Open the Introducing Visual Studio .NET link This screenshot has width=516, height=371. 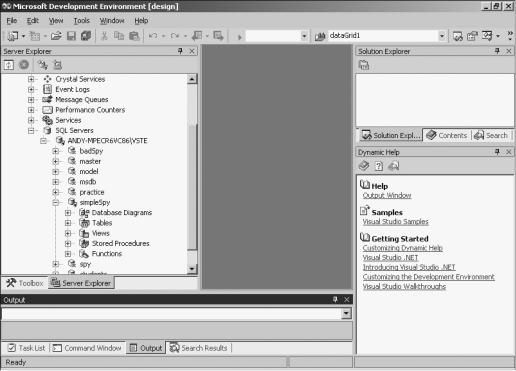click(409, 267)
